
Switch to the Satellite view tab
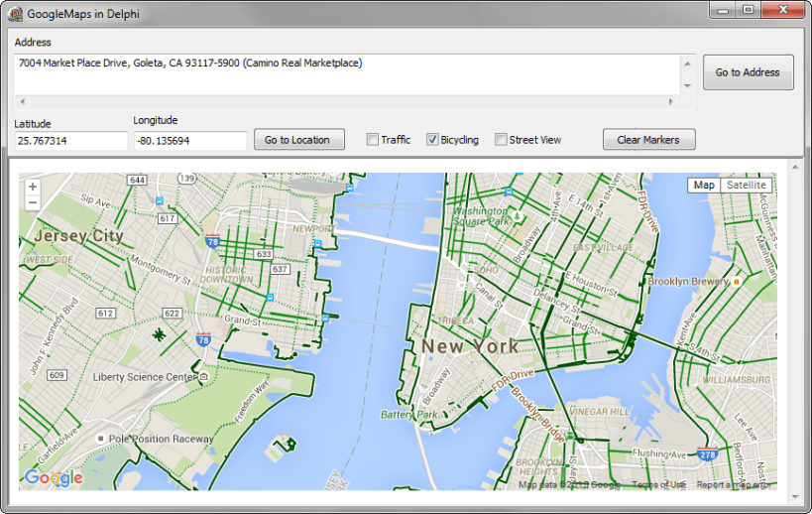(747, 185)
